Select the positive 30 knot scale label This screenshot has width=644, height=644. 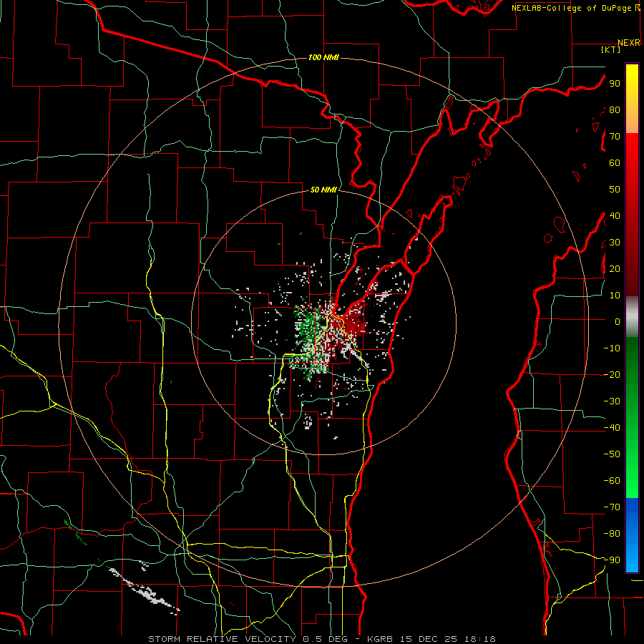point(615,243)
